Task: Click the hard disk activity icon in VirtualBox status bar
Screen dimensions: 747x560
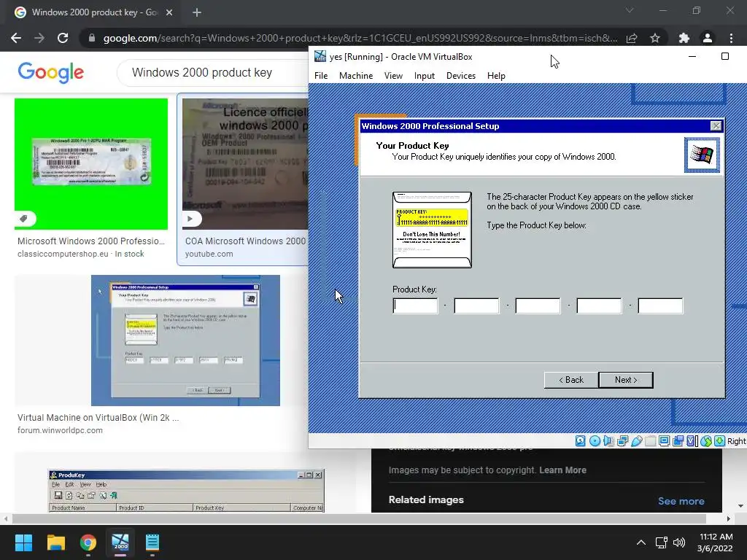Action: point(580,441)
